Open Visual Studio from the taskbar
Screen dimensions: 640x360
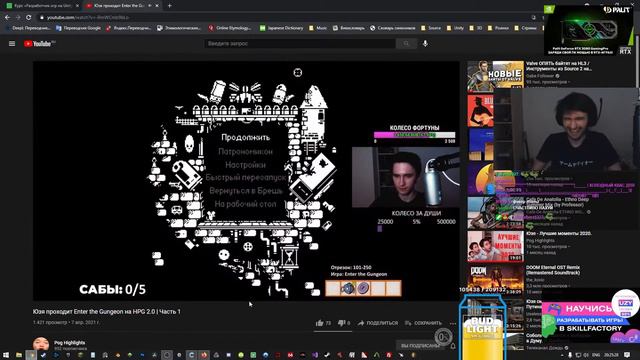tap(315, 355)
